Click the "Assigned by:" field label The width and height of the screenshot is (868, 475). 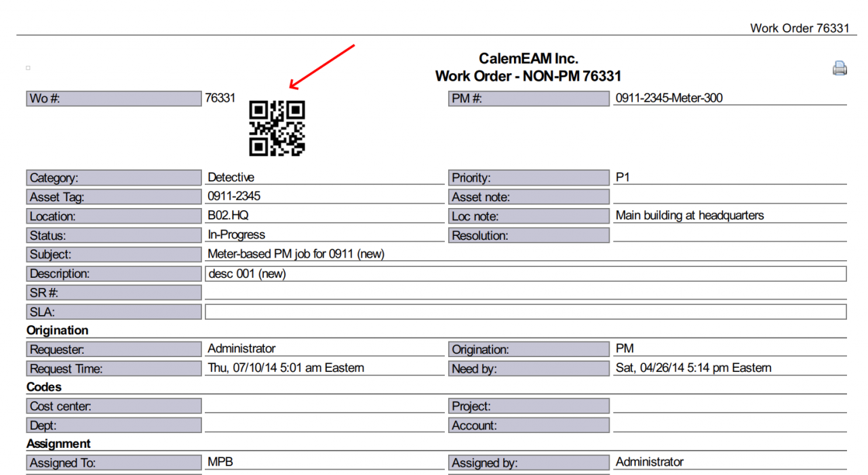(529, 463)
